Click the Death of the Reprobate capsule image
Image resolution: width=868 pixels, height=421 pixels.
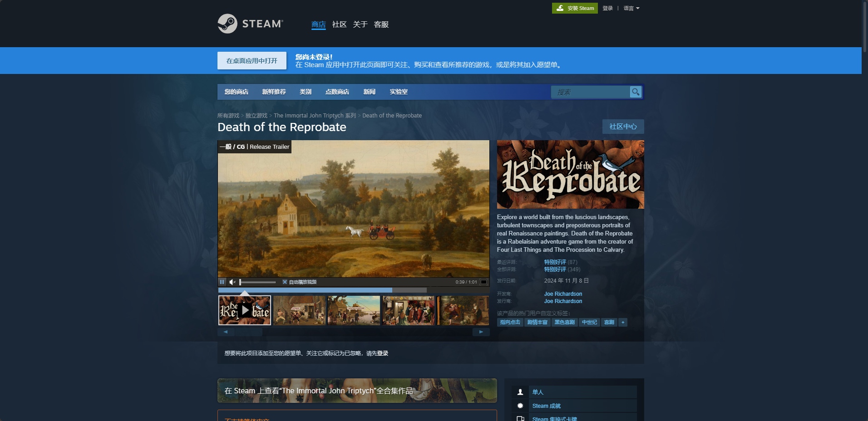[x=570, y=174]
